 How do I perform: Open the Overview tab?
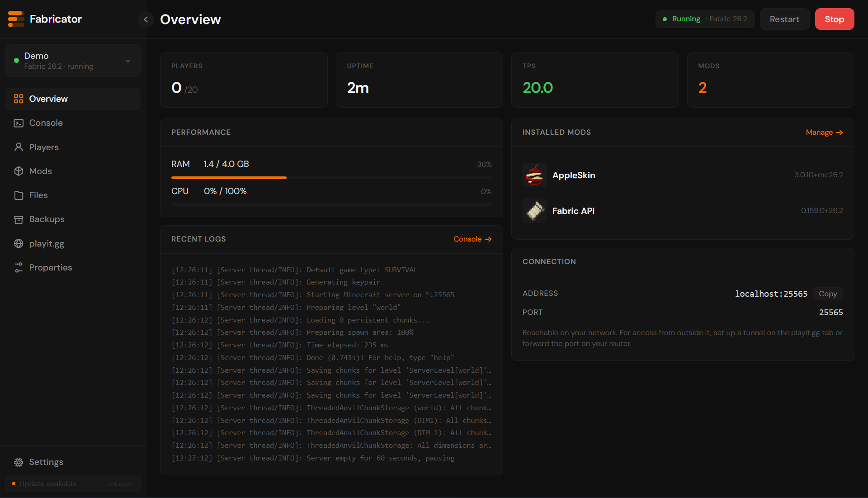pyautogui.click(x=73, y=99)
